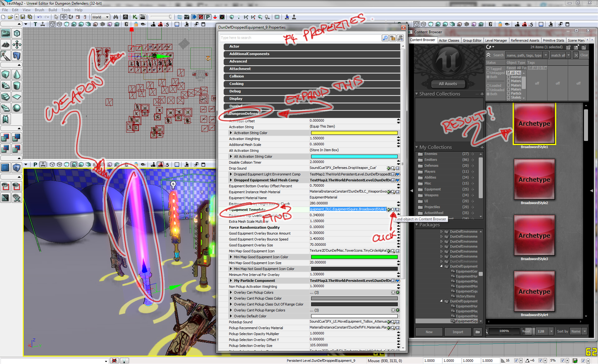
Task: Switch to the Primitive Stats tab
Action: [x=553, y=40]
